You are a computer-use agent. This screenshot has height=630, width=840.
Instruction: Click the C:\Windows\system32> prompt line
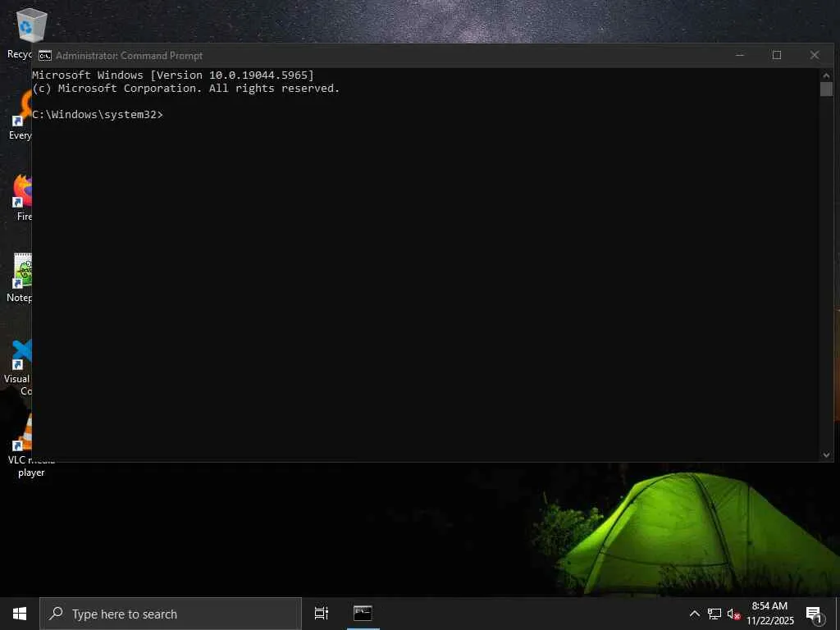click(98, 115)
